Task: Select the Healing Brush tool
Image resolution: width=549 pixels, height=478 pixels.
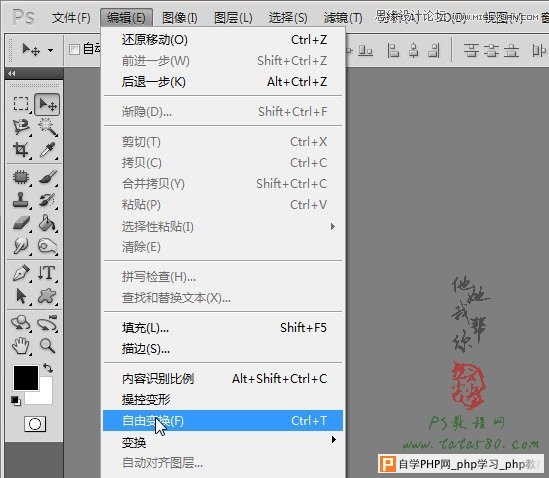Action: tap(21, 177)
